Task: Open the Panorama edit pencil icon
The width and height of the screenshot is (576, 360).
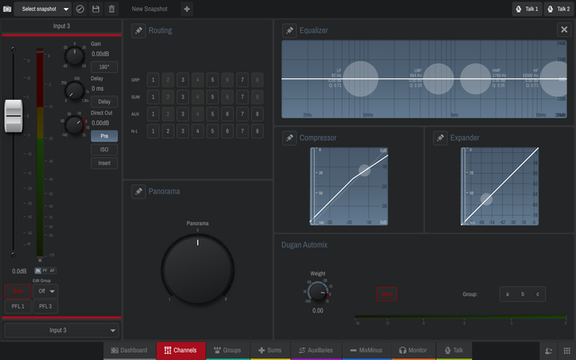Action: 138,191
